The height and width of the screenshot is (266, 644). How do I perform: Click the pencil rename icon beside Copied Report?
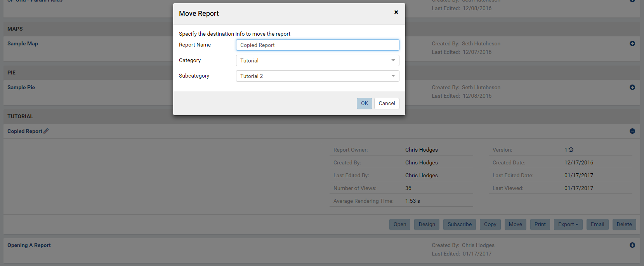[x=46, y=131]
